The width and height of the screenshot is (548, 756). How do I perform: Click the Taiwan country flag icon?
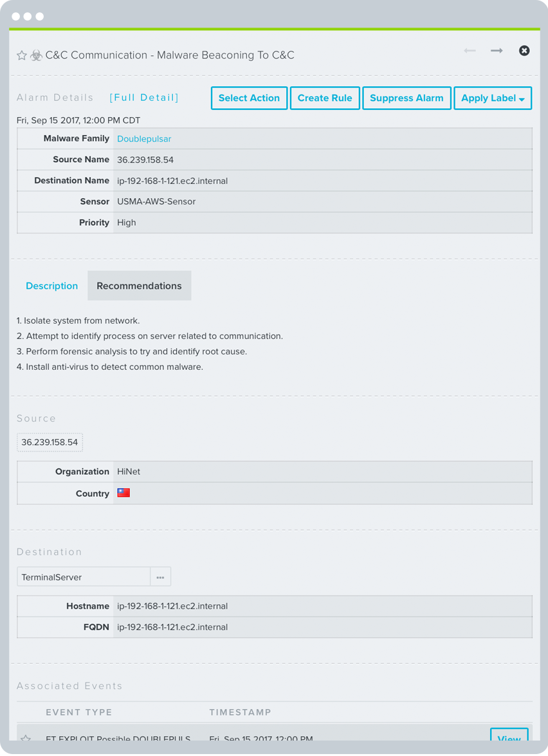point(123,493)
